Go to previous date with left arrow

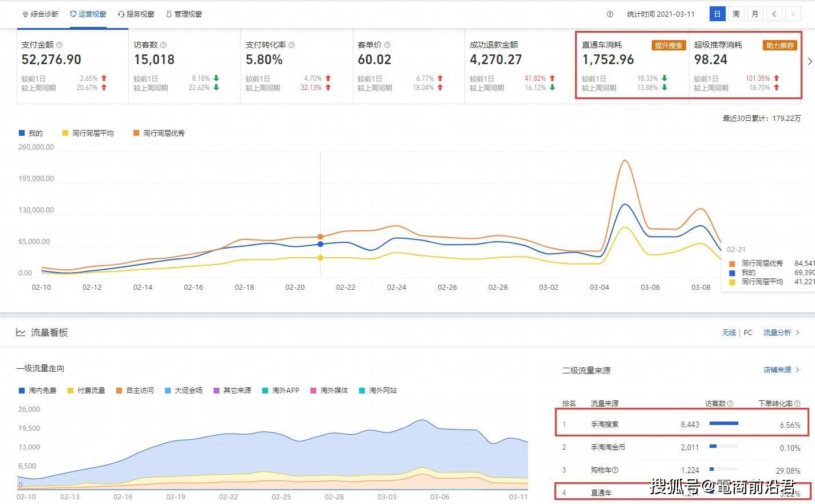tap(774, 14)
